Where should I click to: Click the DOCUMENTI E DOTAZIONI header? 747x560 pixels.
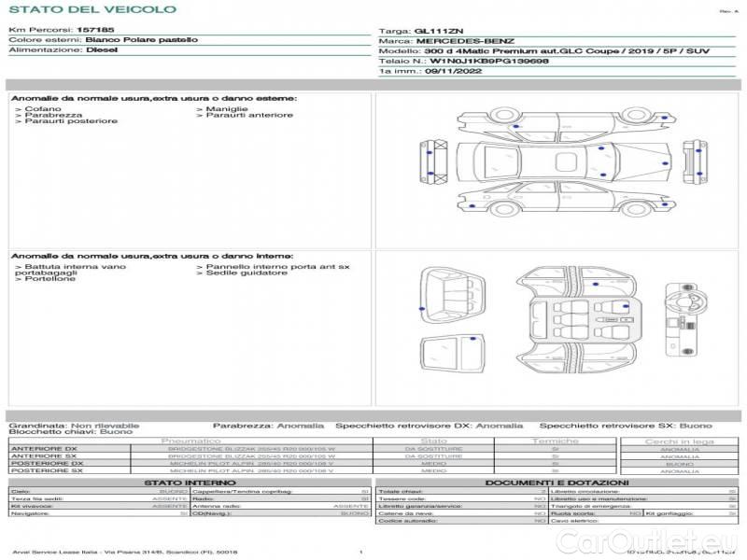(x=556, y=483)
